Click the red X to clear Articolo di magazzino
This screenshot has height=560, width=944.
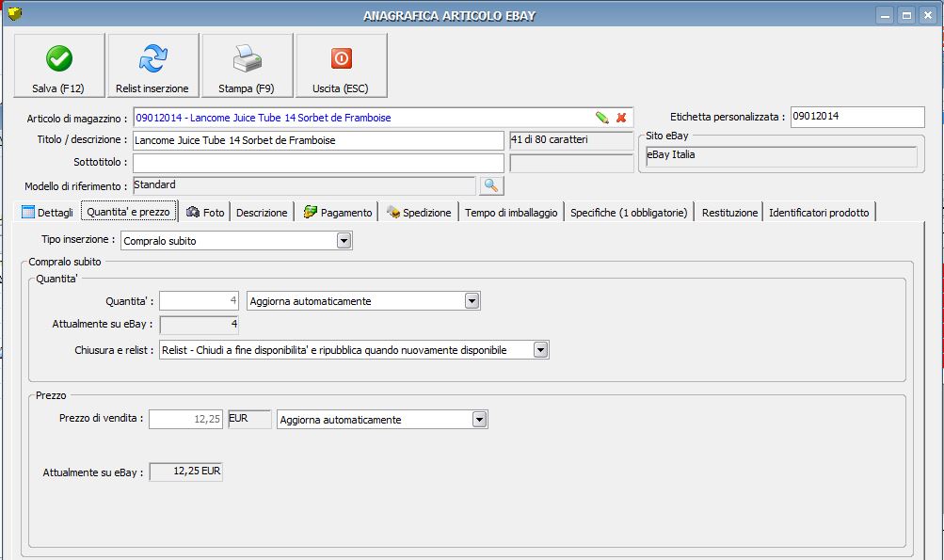click(x=621, y=118)
